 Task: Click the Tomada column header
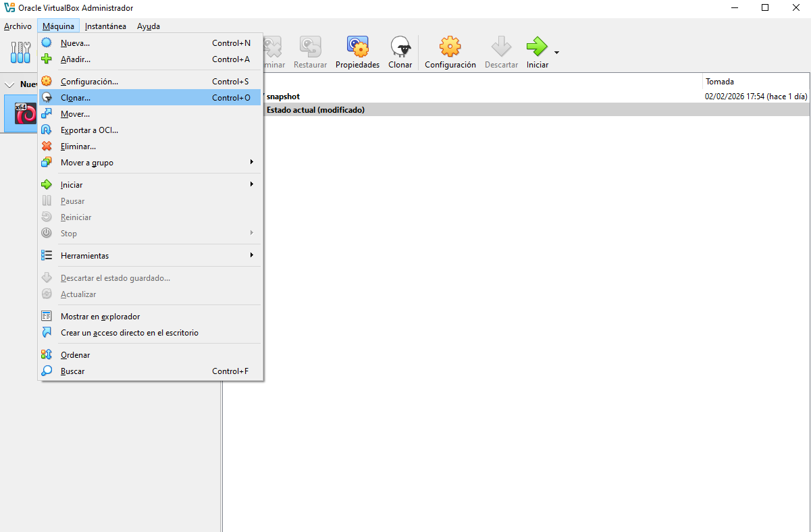coord(756,82)
